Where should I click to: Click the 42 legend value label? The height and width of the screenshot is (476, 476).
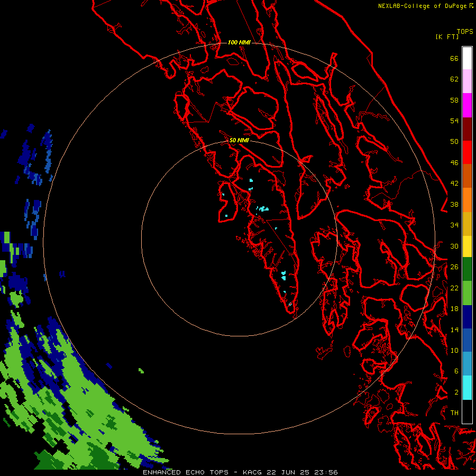click(x=454, y=184)
